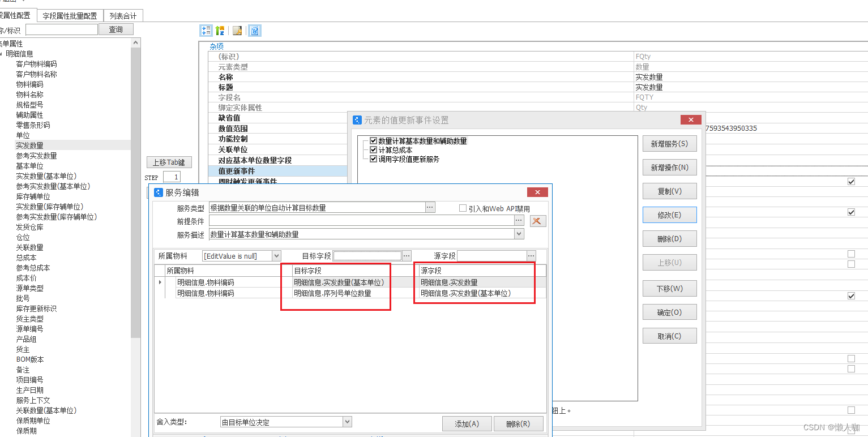
Task: Toggle the 计算总成本 checkbox
Action: [x=373, y=150]
